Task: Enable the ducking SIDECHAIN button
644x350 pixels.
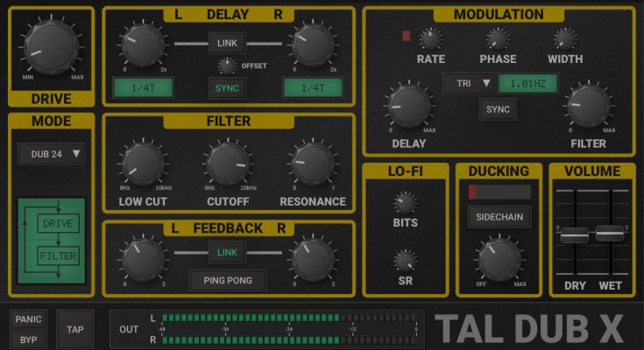Action: [499, 216]
